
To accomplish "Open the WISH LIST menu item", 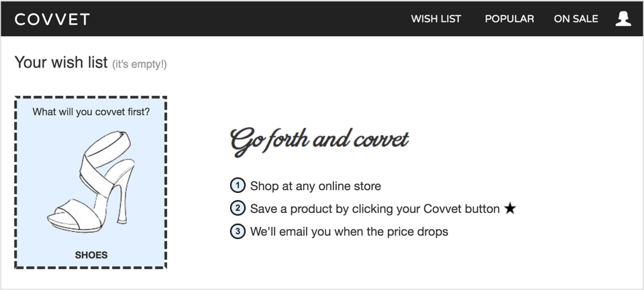I will [436, 19].
